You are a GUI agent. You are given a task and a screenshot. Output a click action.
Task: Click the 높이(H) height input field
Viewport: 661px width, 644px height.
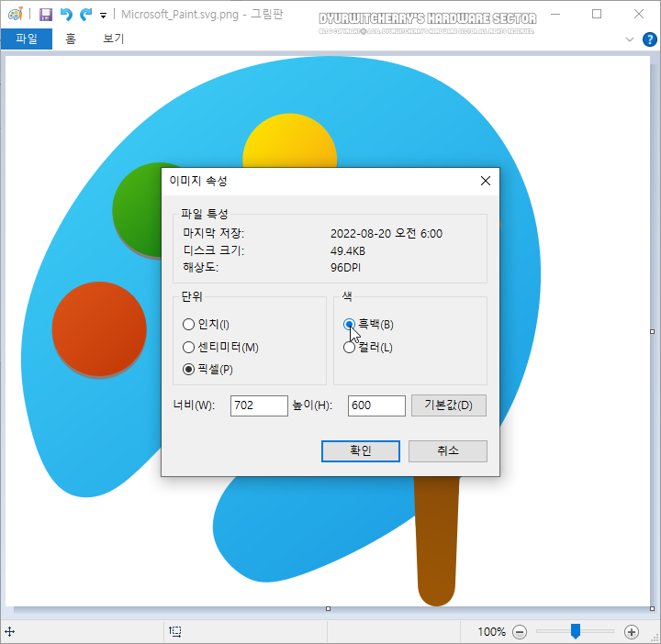click(376, 405)
